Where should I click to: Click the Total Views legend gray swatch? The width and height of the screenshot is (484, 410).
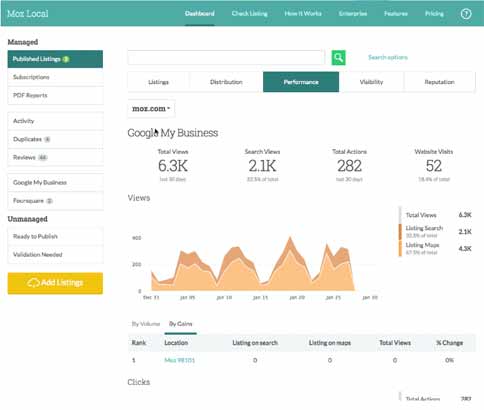(400, 215)
